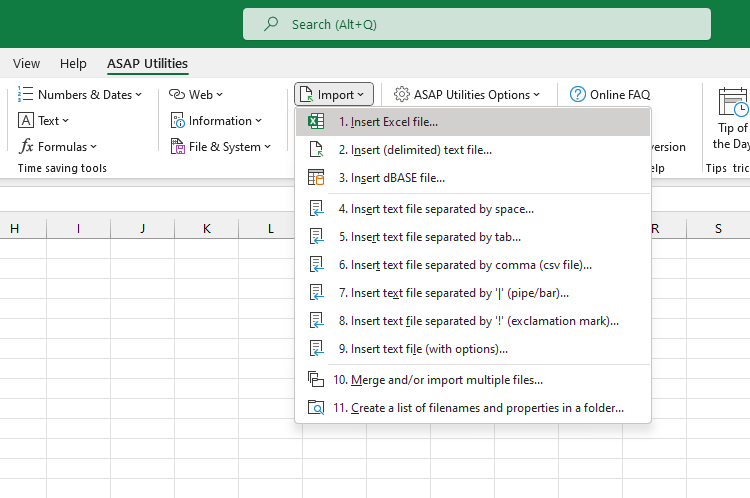Click the delimited text file icon
Image resolution: width=750 pixels, height=498 pixels.
click(316, 150)
